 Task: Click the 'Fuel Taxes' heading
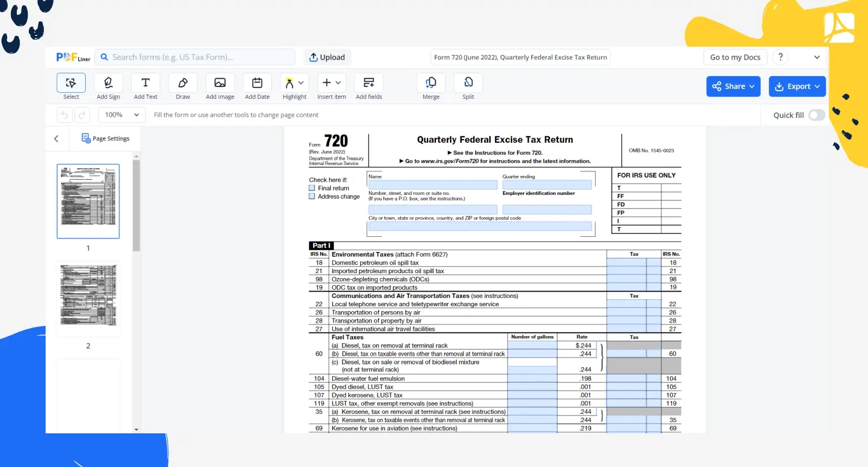[x=347, y=337]
